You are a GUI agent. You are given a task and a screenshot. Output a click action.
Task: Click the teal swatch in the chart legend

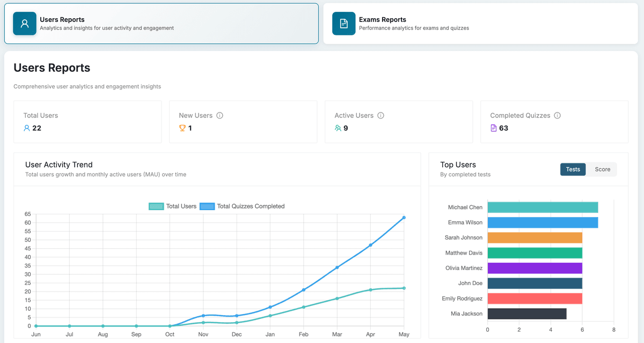point(156,206)
